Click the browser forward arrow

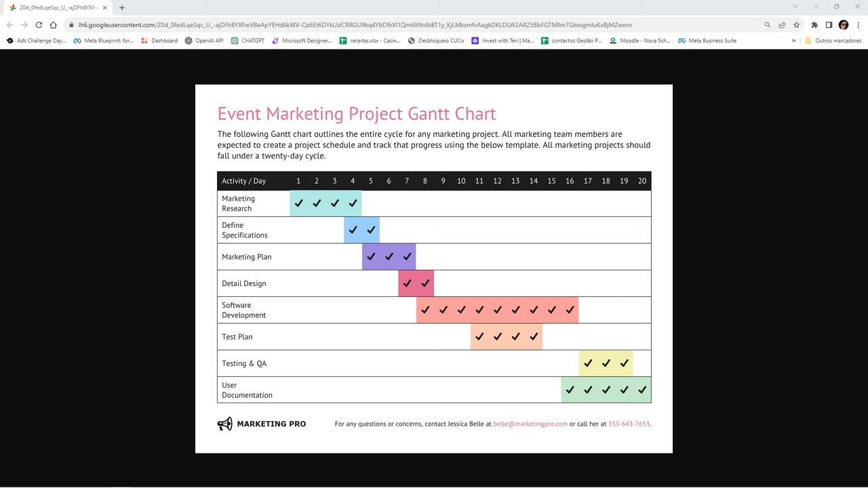pos(24,24)
